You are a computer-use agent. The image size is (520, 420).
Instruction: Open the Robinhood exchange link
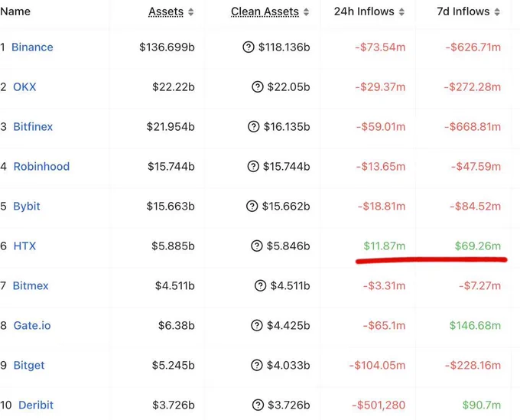41,166
